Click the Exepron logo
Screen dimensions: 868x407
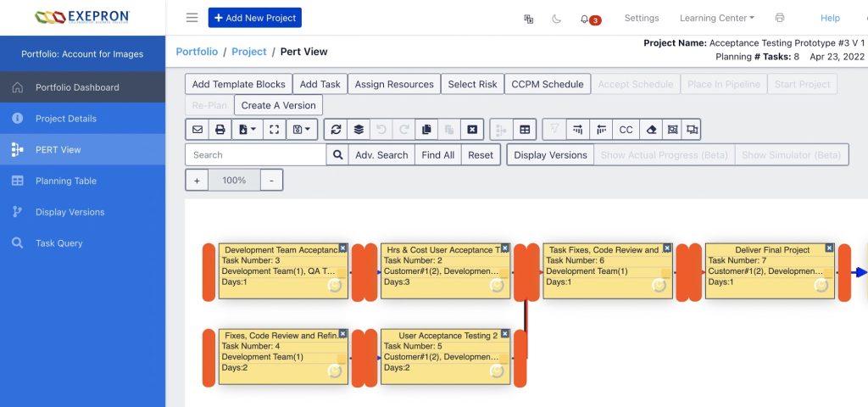(x=82, y=17)
